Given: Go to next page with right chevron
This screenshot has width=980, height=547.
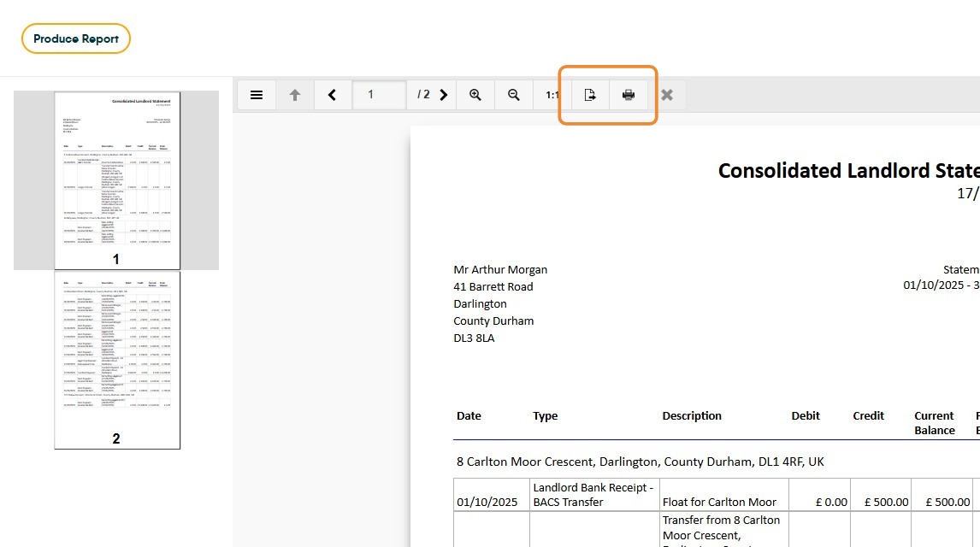Looking at the screenshot, I should [444, 95].
